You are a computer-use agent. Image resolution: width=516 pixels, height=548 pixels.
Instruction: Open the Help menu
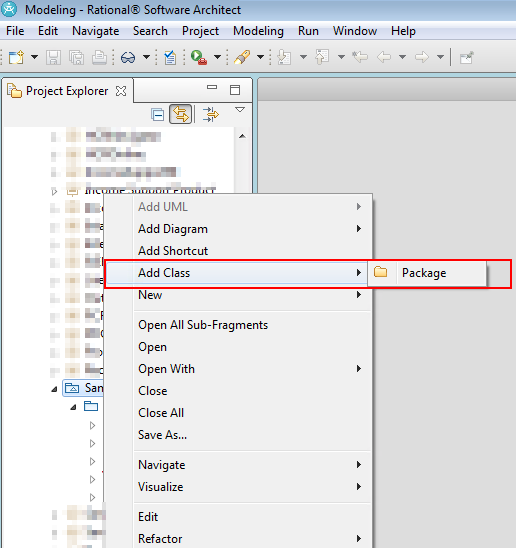click(x=403, y=31)
